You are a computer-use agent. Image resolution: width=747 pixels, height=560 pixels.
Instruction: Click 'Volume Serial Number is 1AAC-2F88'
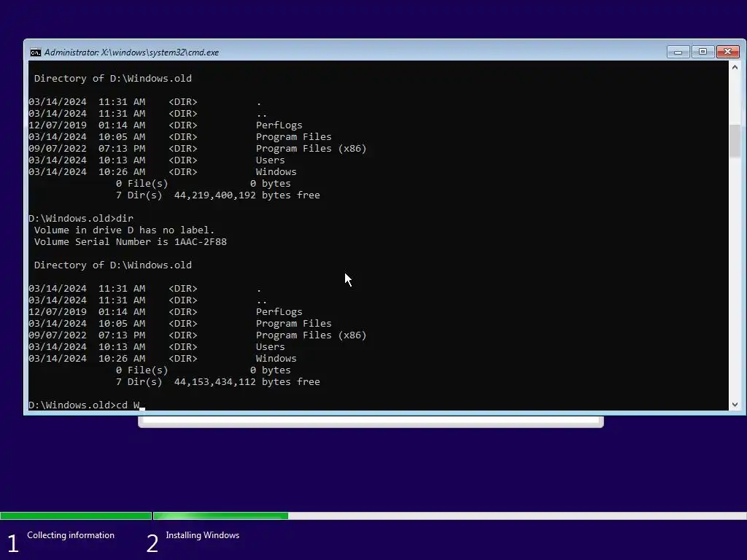(x=130, y=242)
